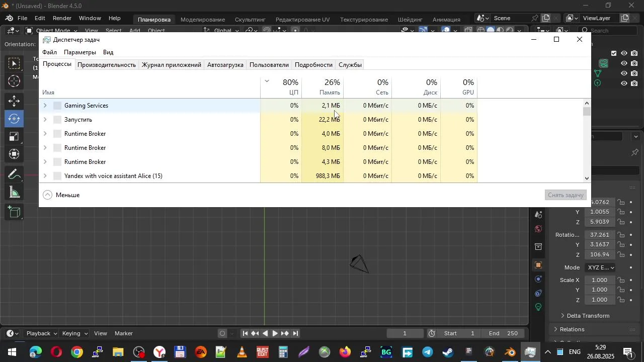
Task: Uncheck collection exclude checkbox in outliner
Action: (x=614, y=53)
